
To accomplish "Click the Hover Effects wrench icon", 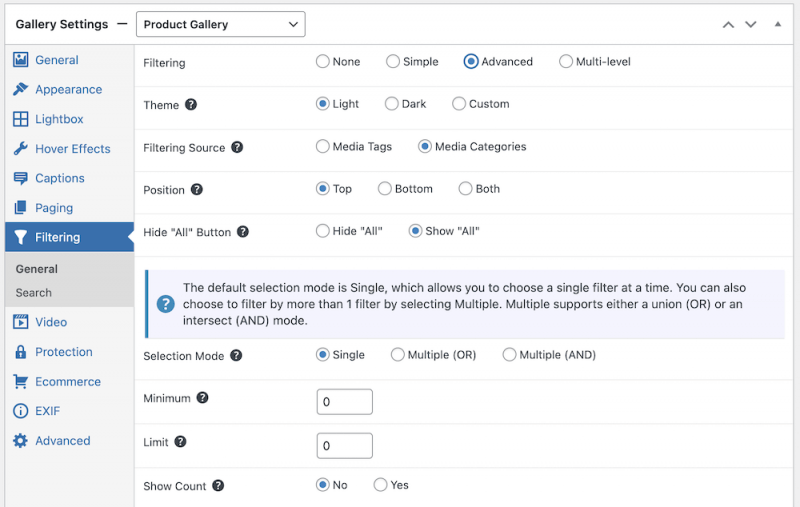I will 20,149.
